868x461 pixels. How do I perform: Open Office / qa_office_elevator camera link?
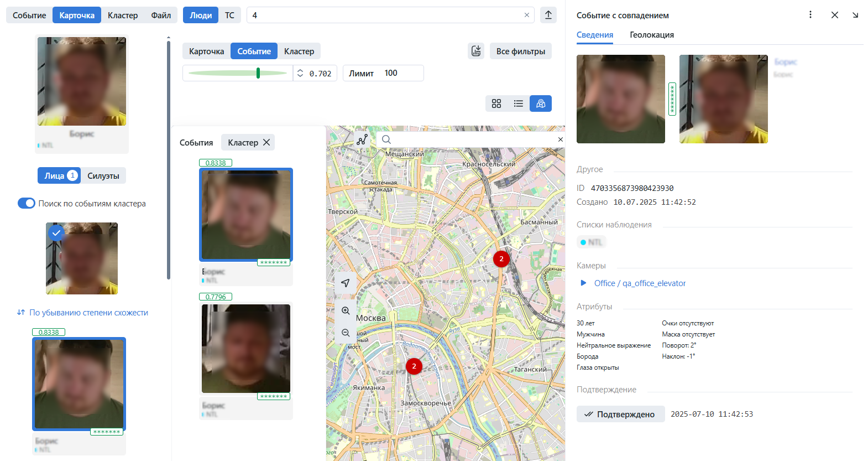(x=640, y=283)
